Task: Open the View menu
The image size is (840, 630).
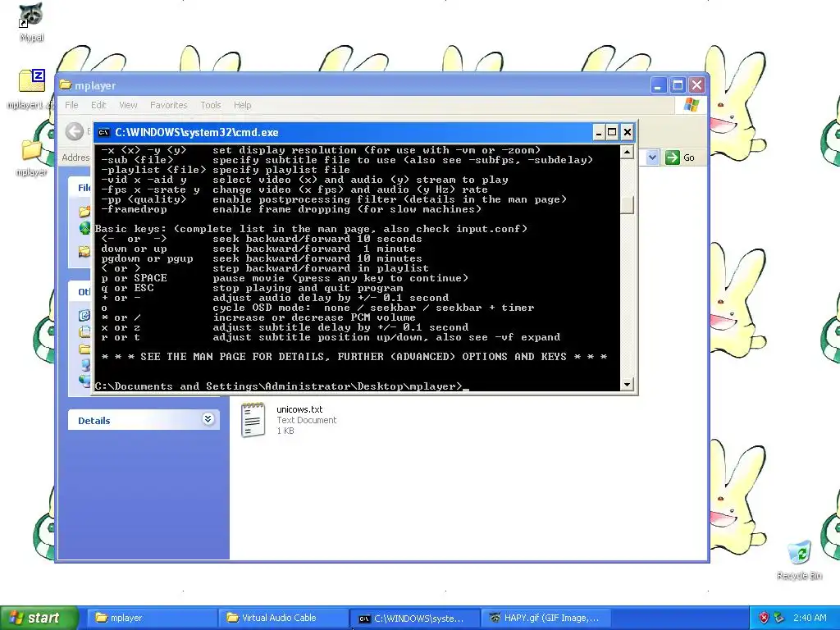Action: [x=128, y=105]
